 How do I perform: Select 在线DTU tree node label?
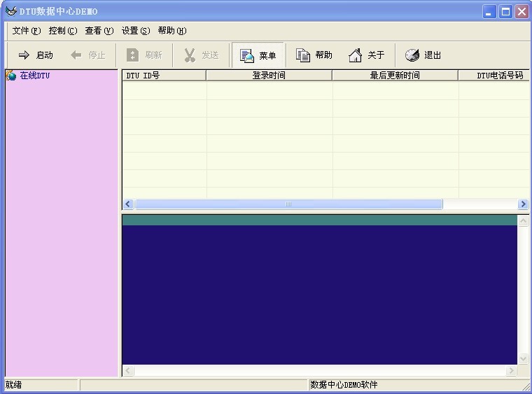(x=34, y=76)
